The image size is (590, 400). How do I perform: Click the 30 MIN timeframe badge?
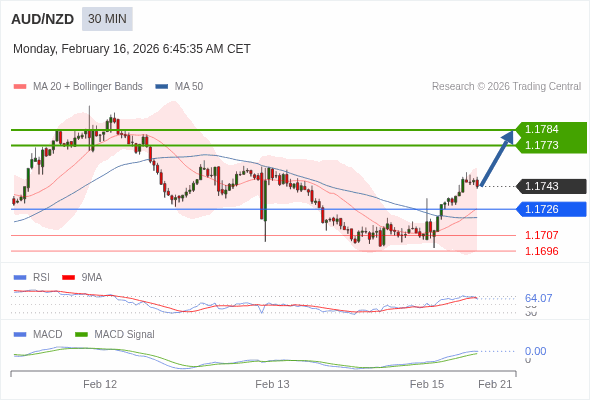(107, 19)
